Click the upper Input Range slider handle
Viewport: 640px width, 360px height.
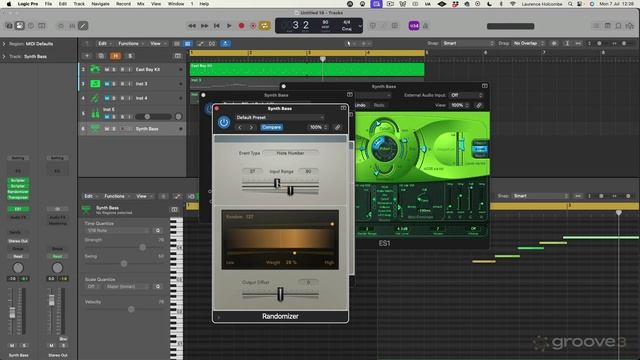click(x=277, y=183)
